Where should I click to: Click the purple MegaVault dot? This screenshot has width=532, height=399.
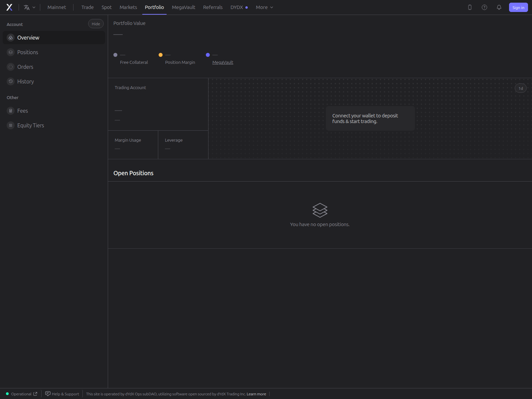(x=208, y=55)
